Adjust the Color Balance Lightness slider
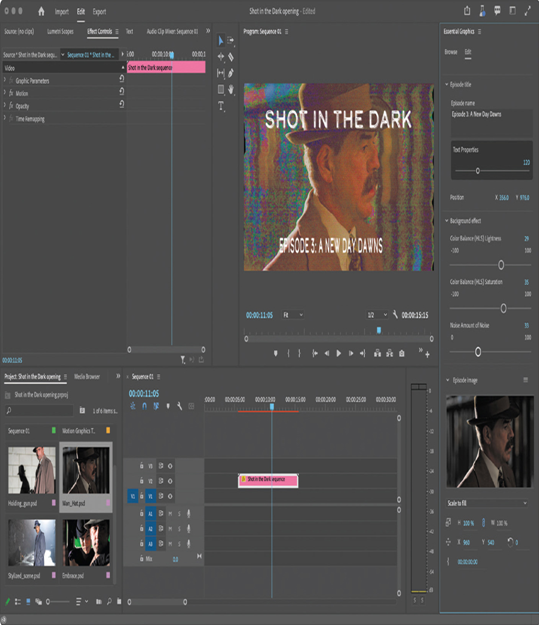 click(501, 265)
